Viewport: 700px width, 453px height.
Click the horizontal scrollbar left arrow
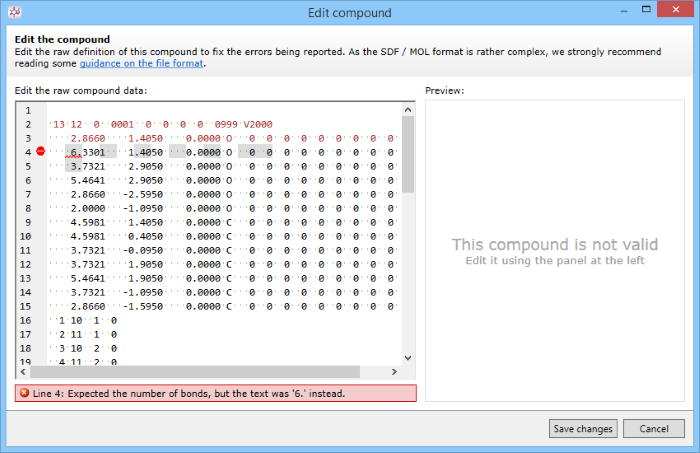23,371
